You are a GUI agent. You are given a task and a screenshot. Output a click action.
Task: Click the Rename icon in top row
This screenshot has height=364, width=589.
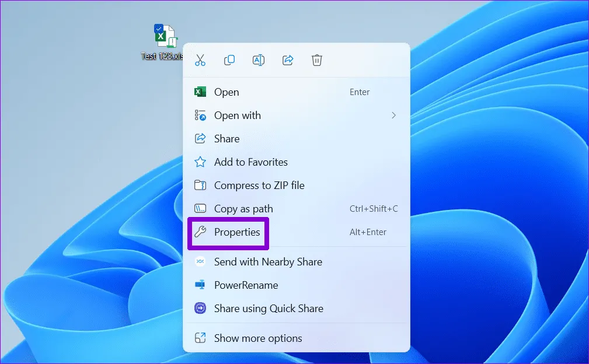coord(259,60)
